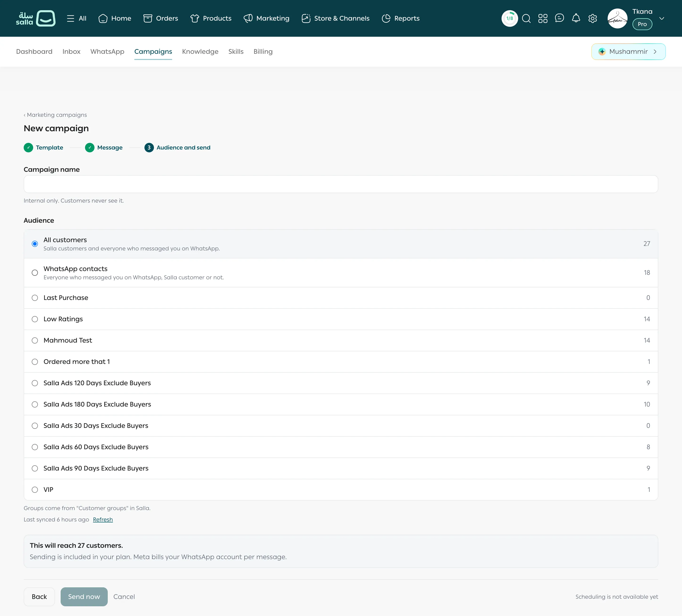This screenshot has height=616, width=682.
Task: Focus the Campaign name input field
Action: coord(341,184)
